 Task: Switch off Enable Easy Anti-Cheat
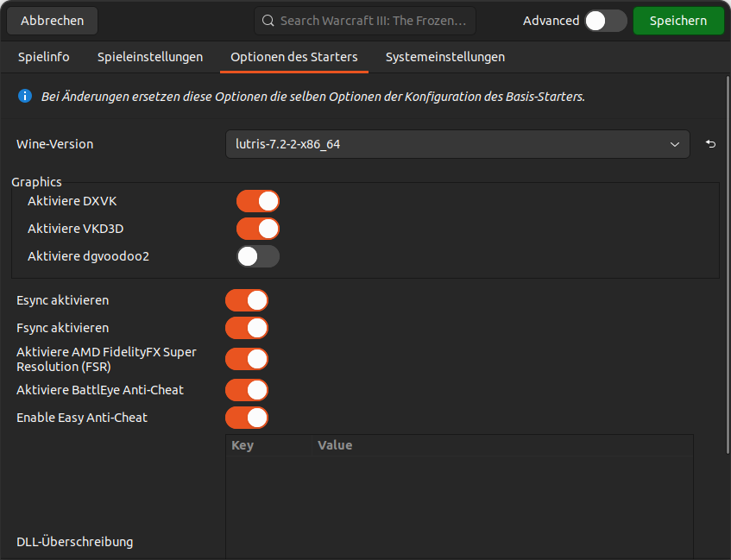[246, 418]
